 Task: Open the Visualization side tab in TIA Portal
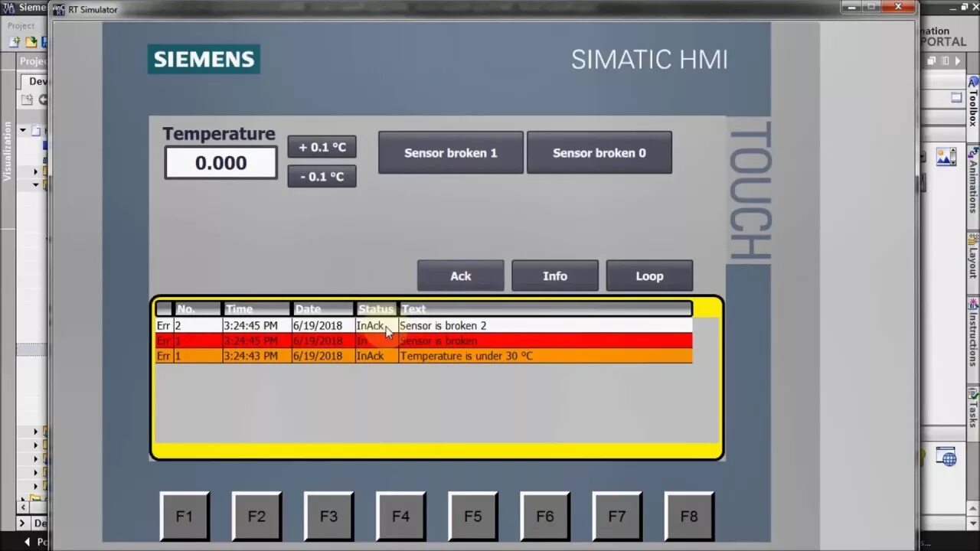[x=8, y=152]
